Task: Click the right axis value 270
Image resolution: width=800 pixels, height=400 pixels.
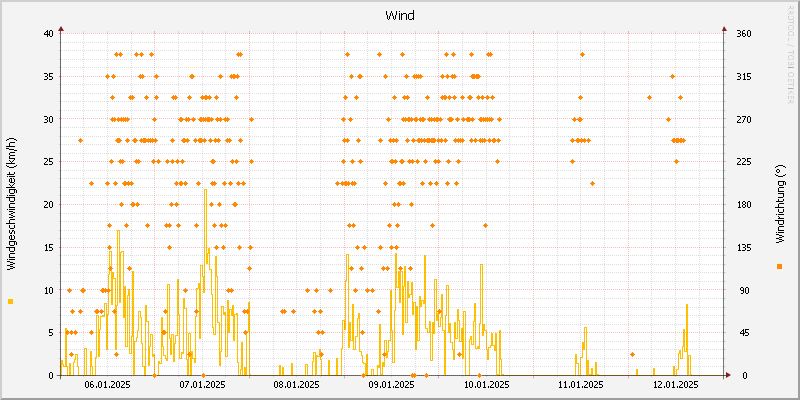Action: point(744,119)
